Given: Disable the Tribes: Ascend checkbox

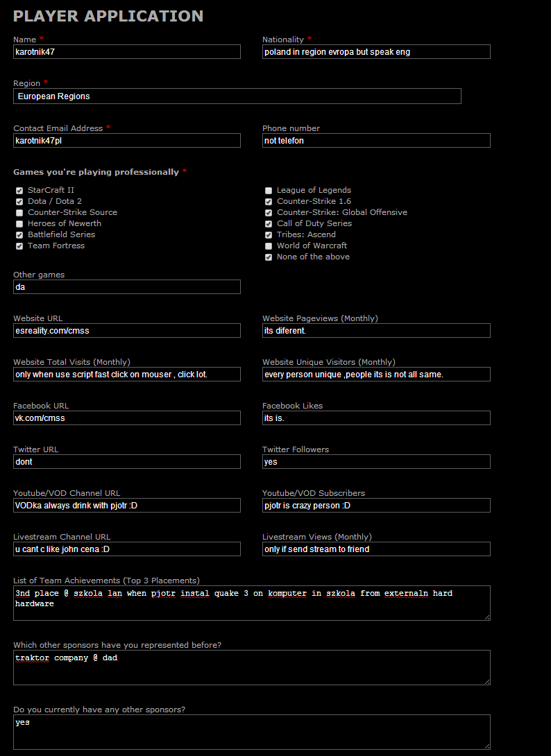Looking at the screenshot, I should (269, 234).
